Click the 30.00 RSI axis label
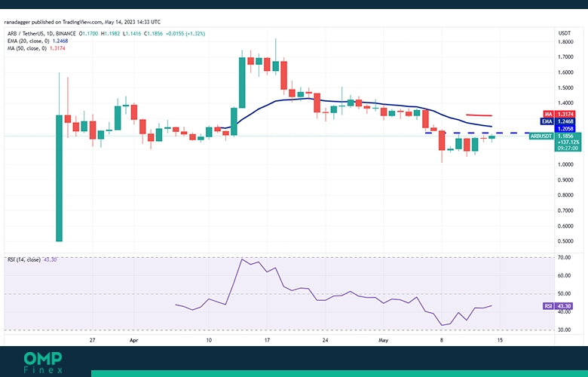This screenshot has width=588, height=377. coord(565,330)
